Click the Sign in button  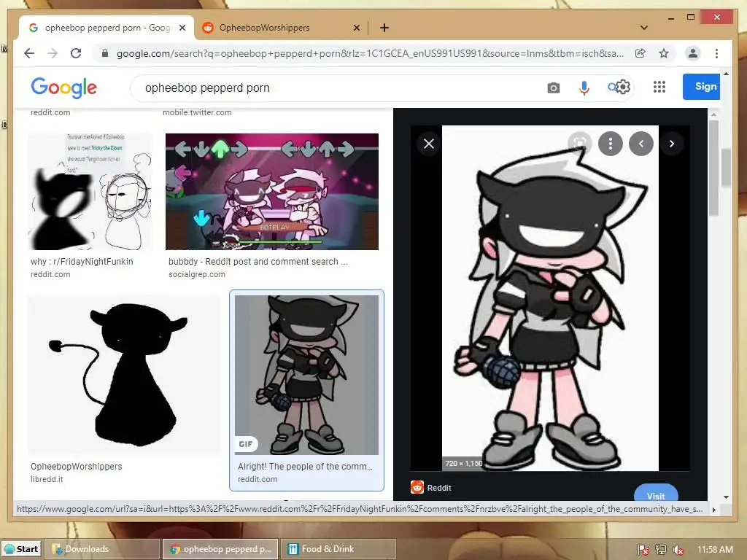coord(701,87)
